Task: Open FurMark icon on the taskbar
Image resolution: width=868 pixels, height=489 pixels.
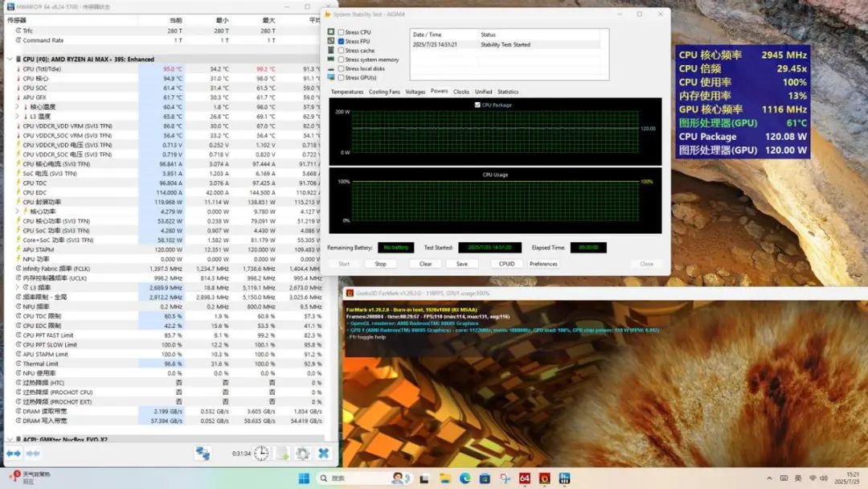Action: [544, 478]
